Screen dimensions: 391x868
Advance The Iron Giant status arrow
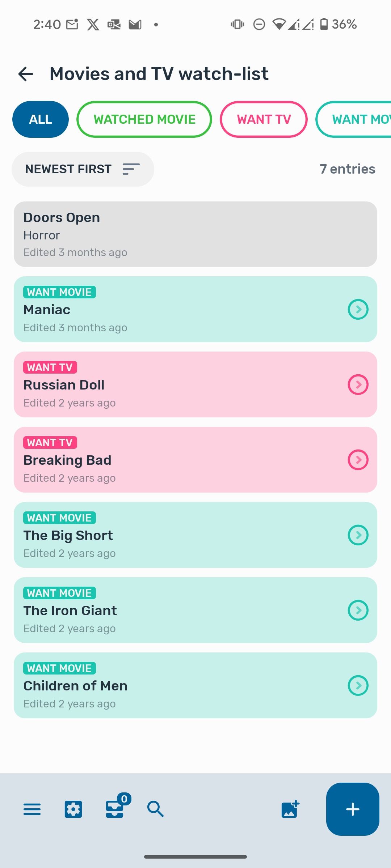tap(358, 610)
